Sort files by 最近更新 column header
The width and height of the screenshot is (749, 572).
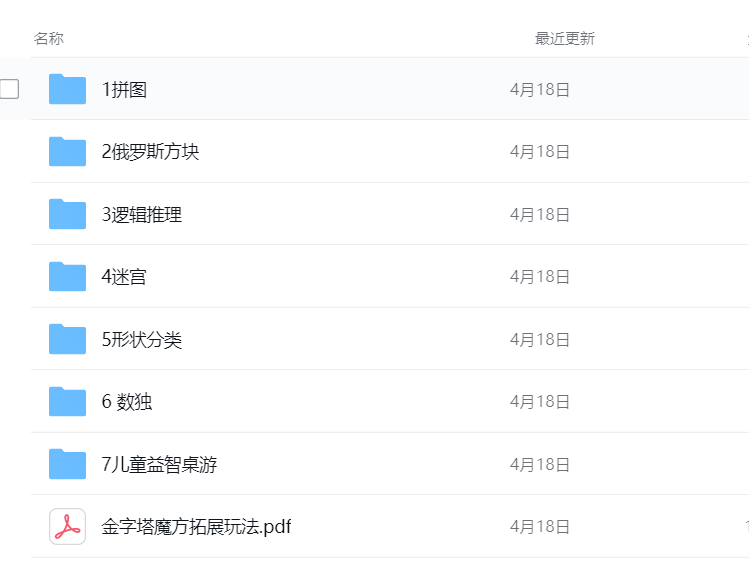coord(565,38)
